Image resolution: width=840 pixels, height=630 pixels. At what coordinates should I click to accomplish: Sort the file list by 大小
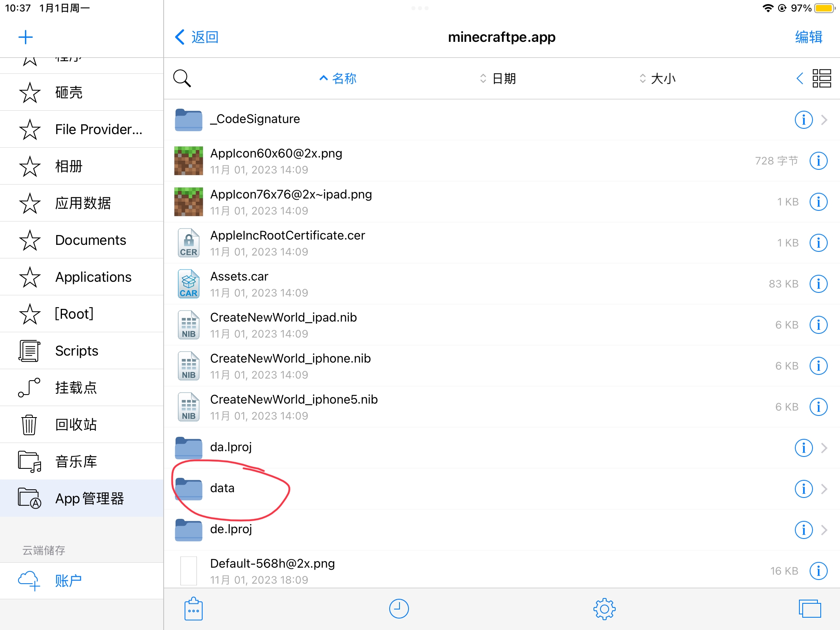coord(657,78)
